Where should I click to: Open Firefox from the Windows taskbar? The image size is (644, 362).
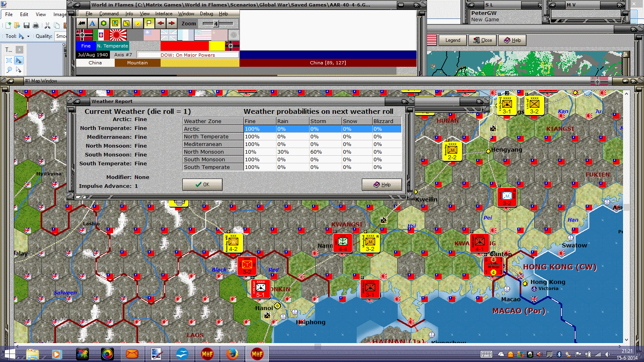click(232, 354)
